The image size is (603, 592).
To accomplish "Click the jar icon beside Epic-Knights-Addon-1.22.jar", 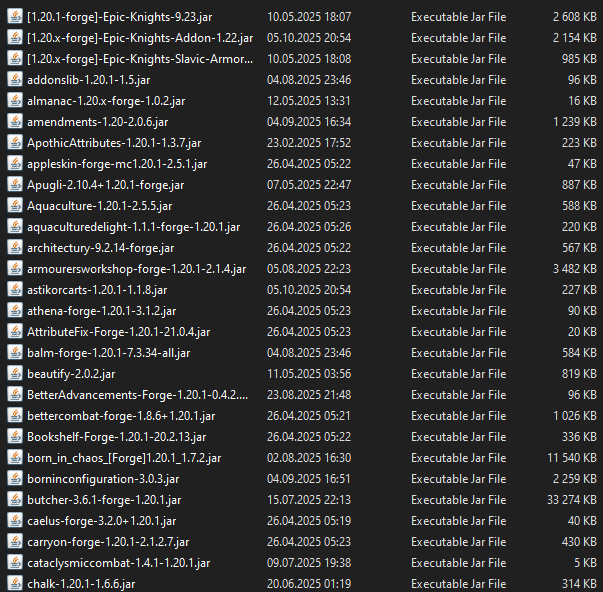I will [x=15, y=38].
